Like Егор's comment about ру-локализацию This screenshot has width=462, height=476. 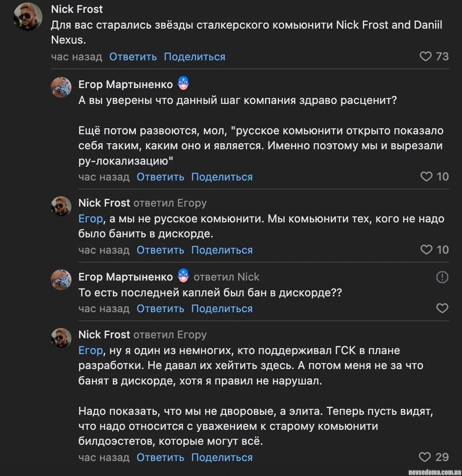point(427,177)
